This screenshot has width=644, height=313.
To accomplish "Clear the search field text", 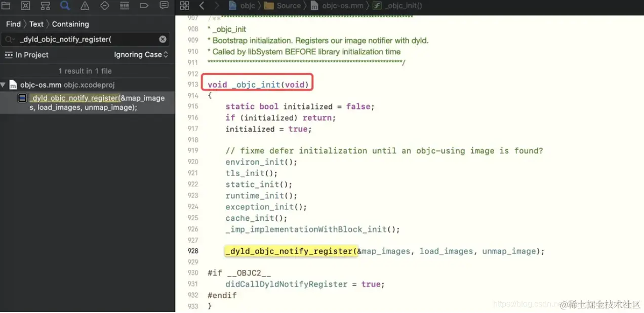I will (x=163, y=39).
